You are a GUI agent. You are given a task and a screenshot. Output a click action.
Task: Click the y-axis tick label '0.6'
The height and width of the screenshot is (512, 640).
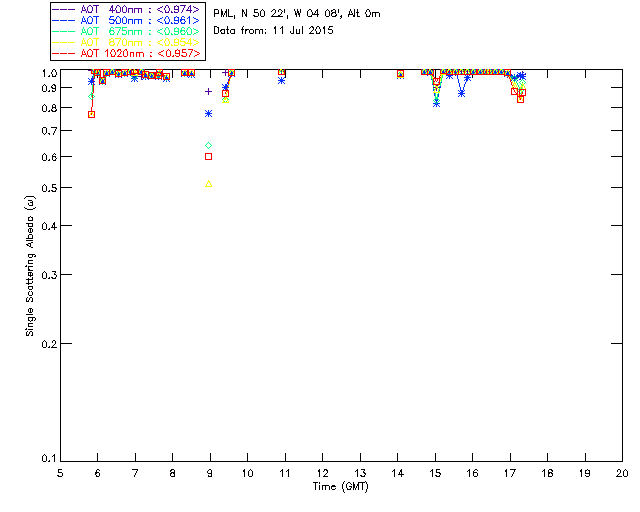[49, 157]
